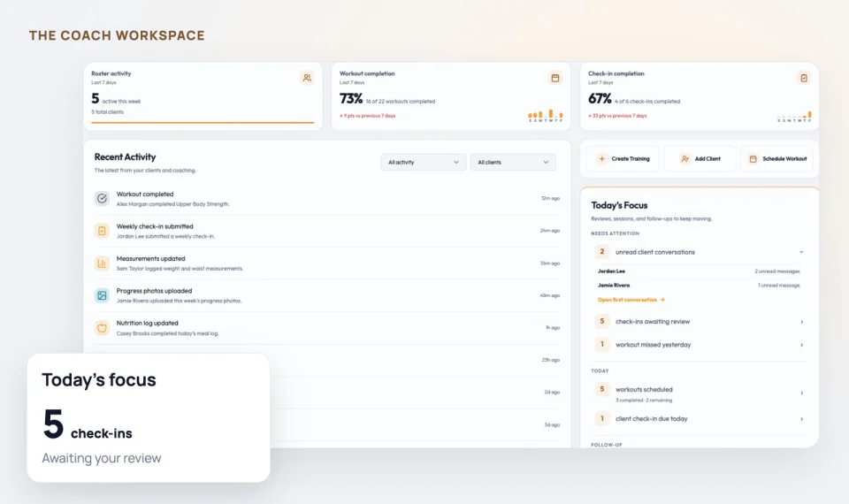Click the Today's focus 5 check-ins callout card

pyautogui.click(x=149, y=418)
